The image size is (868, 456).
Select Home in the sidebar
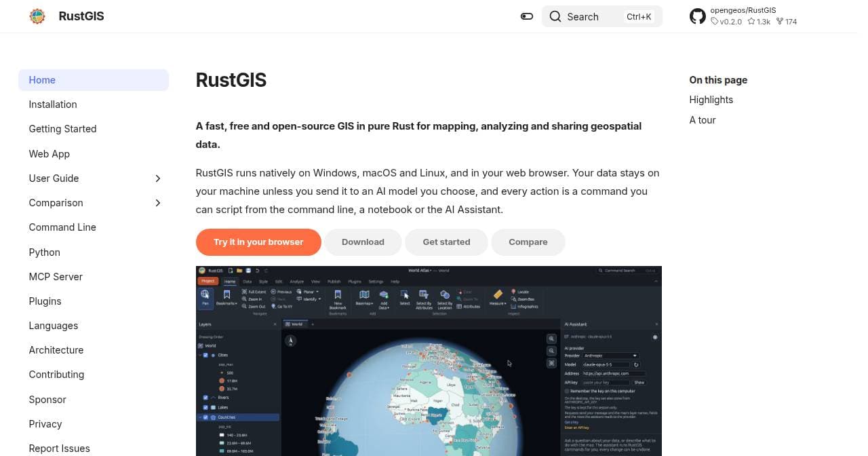[x=94, y=80]
